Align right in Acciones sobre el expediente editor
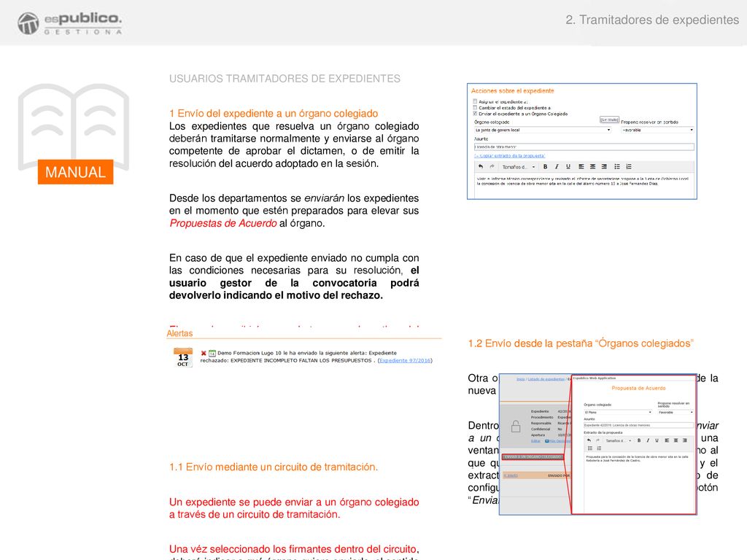This screenshot has width=747, height=560. pos(604,167)
